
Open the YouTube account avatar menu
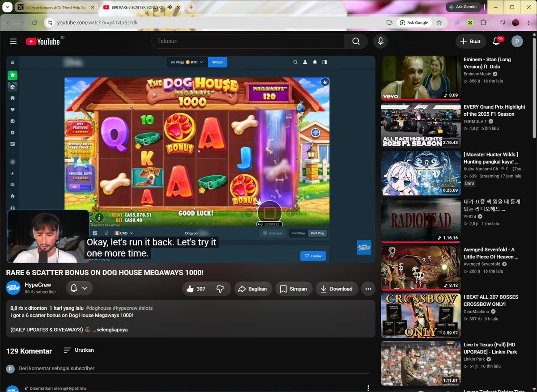click(517, 41)
